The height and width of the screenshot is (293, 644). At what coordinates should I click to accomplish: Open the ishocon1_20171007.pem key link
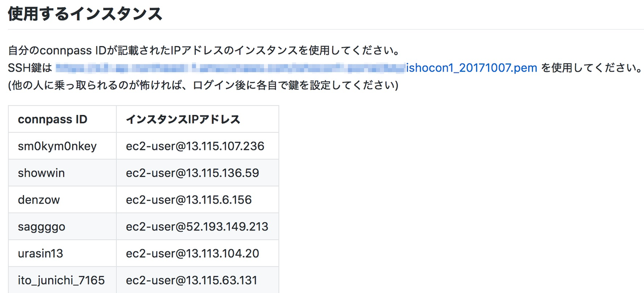click(x=471, y=68)
